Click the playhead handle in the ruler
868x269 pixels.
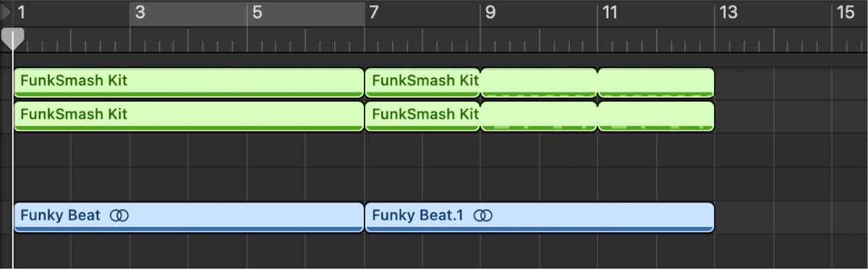12,38
